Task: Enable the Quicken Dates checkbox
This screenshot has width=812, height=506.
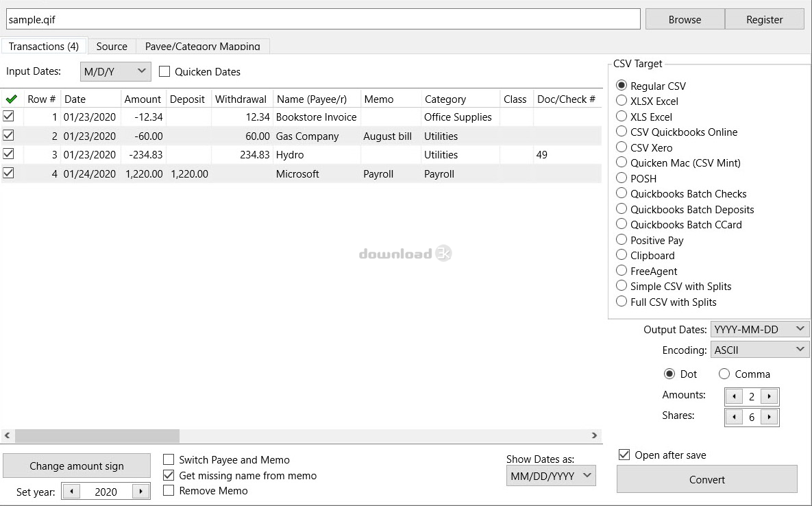Action: pyautogui.click(x=164, y=71)
